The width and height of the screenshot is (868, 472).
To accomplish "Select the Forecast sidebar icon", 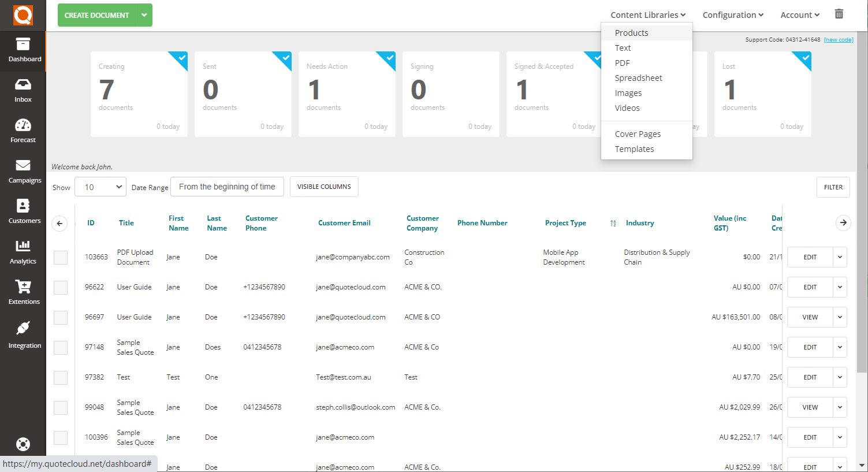I will pos(23,131).
